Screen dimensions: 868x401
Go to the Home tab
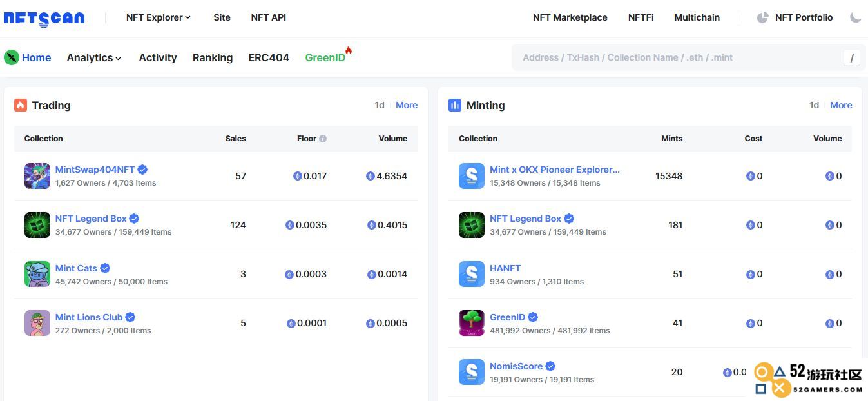pyautogui.click(x=37, y=57)
